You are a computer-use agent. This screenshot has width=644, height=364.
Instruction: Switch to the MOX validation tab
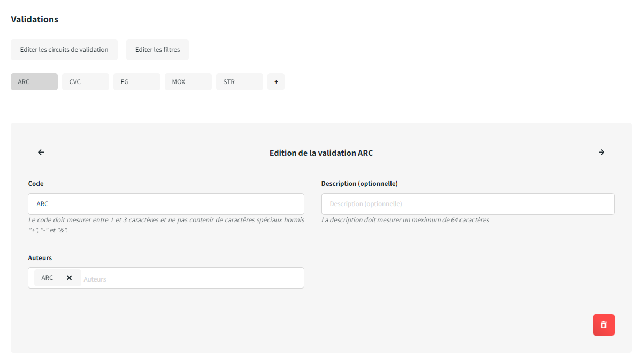pyautogui.click(x=188, y=82)
